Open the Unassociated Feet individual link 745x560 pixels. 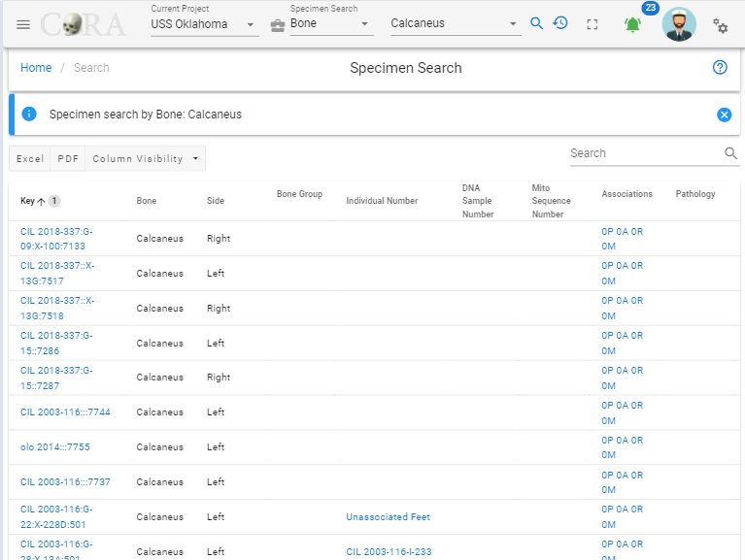coord(388,517)
